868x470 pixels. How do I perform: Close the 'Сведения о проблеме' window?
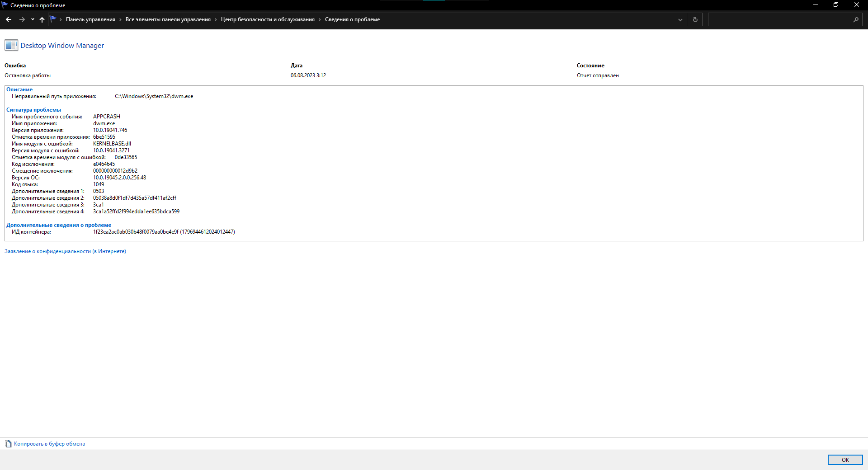(856, 5)
